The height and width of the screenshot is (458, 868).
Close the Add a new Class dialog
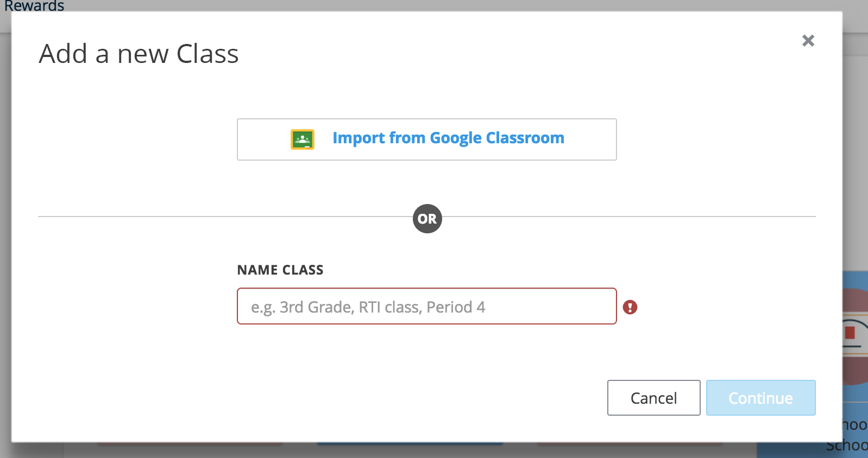pyautogui.click(x=808, y=41)
